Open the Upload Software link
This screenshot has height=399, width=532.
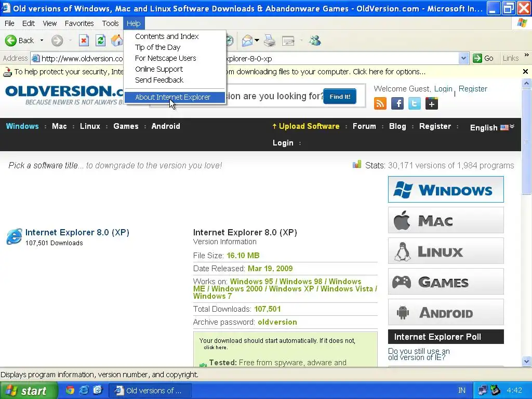(305, 126)
